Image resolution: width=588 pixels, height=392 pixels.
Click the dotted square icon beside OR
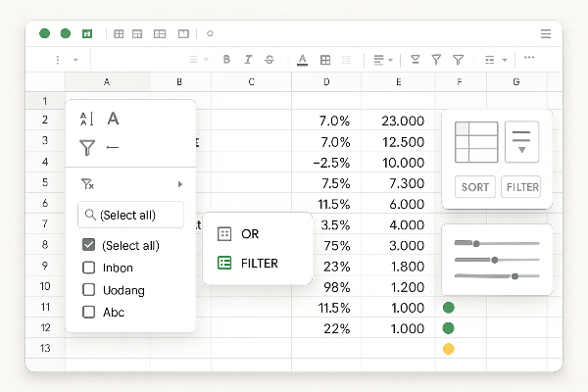pyautogui.click(x=224, y=233)
